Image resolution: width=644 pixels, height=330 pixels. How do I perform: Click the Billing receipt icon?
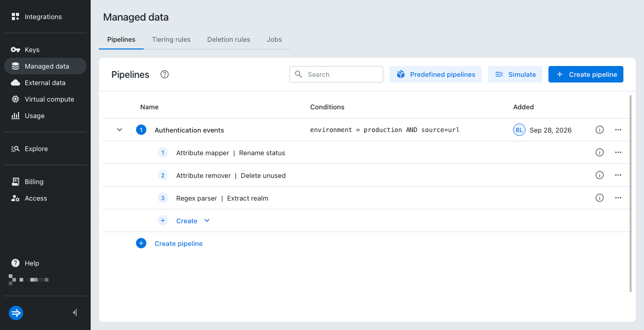(15, 181)
